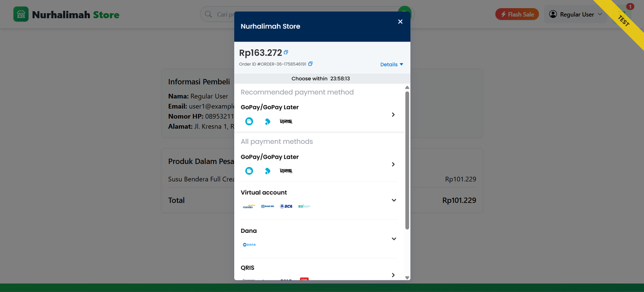Viewport: 644px width, 292px height.
Task: Expand the order Details dropdown
Action: (391, 64)
